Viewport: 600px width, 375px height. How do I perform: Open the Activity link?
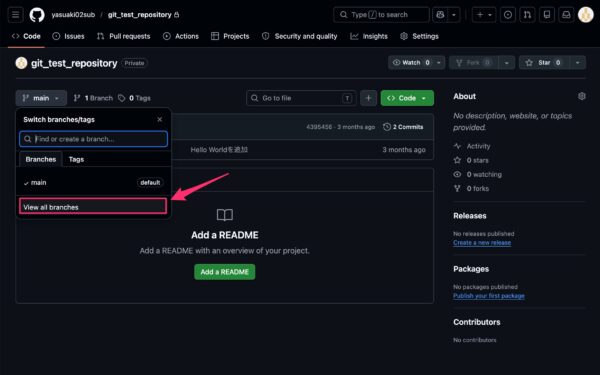[473, 146]
